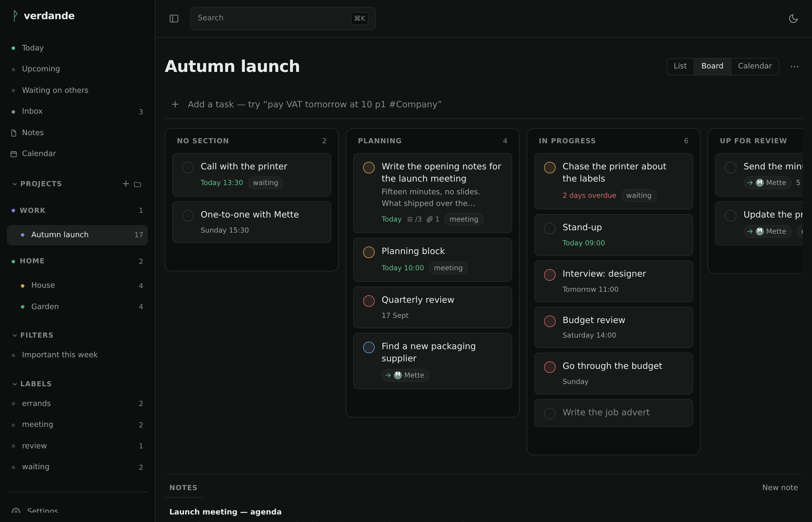812x522 pixels.
Task: Mark Call with the printer complete
Action: coord(188,167)
